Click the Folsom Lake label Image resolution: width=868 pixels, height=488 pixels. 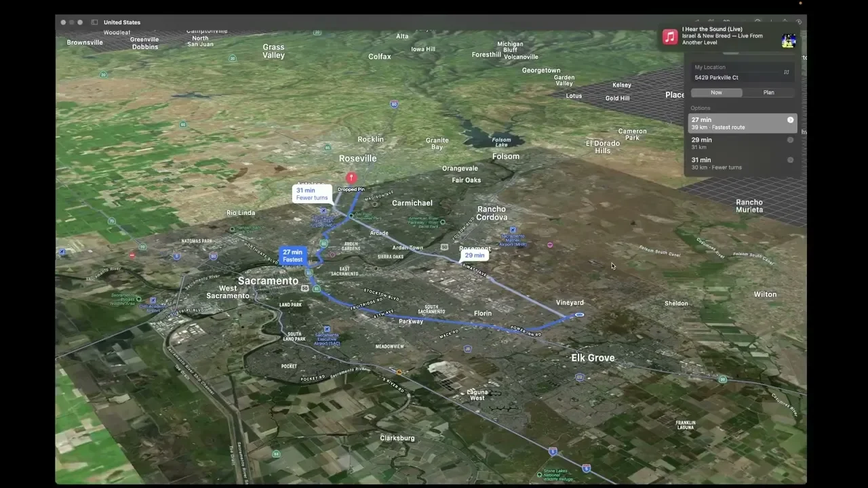tap(501, 142)
